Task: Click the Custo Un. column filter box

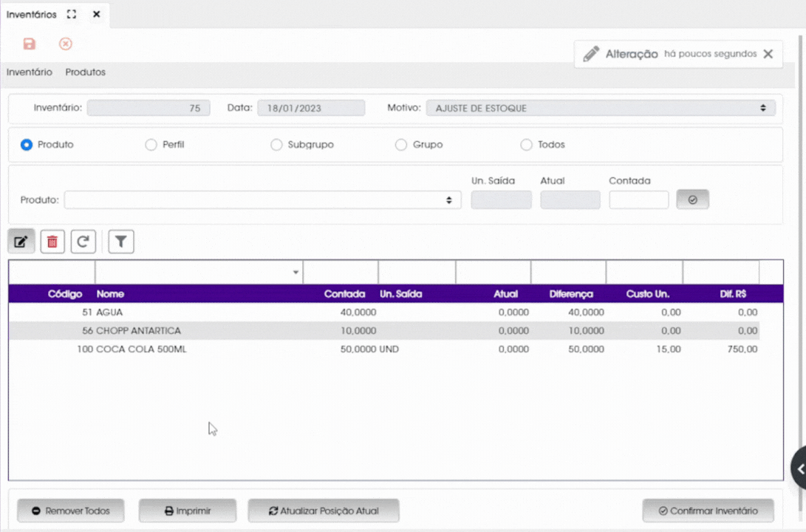Action: (x=645, y=273)
